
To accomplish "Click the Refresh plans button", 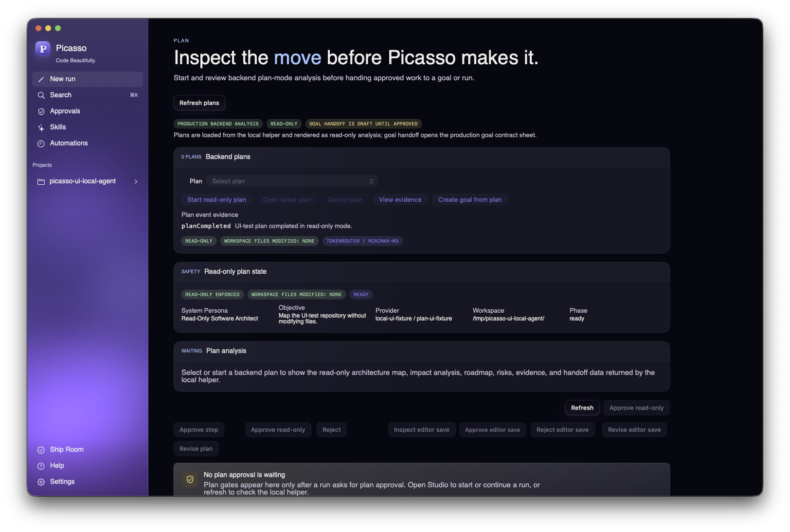I will 199,103.
